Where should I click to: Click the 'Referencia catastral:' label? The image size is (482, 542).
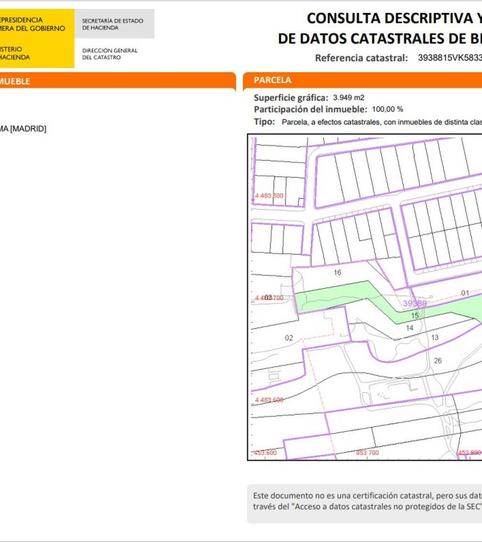tap(361, 58)
